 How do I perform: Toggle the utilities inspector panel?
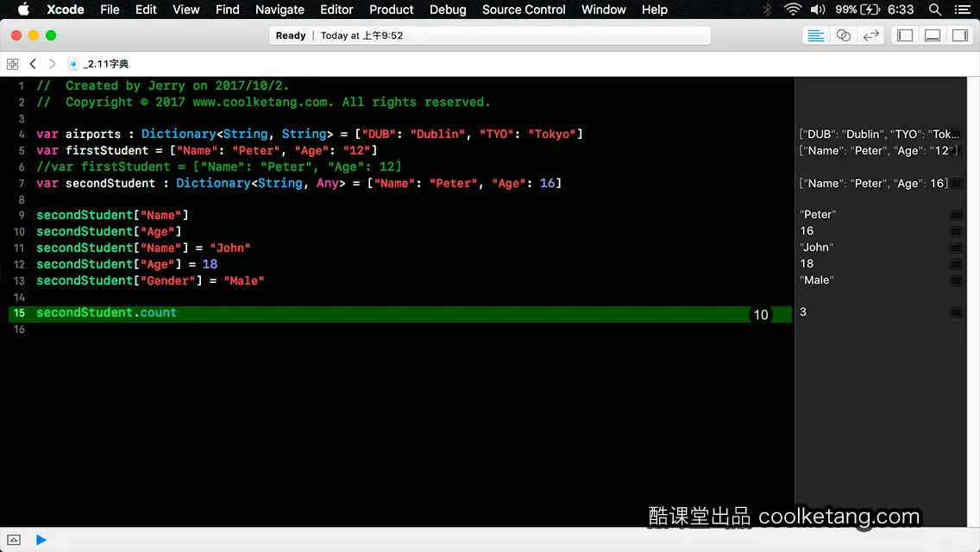coord(960,35)
